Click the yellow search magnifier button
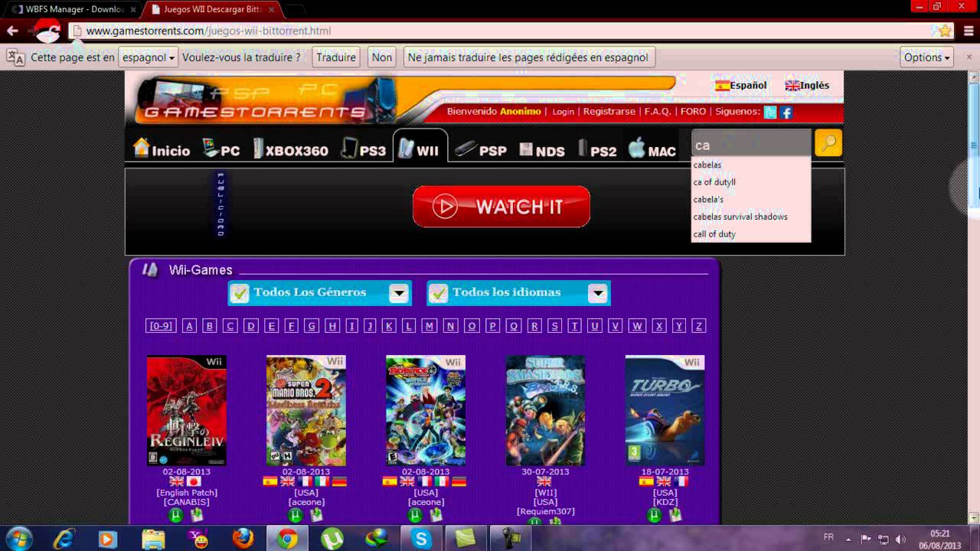Screen dimensions: 980x551 click(828, 143)
